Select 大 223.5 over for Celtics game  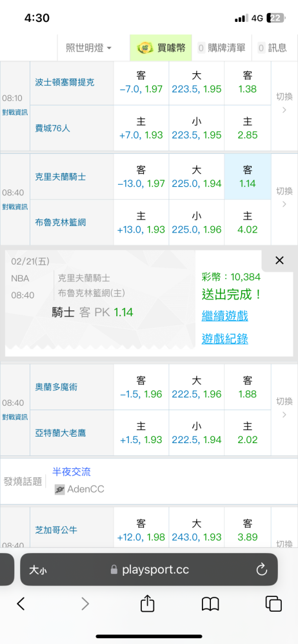[196, 82]
